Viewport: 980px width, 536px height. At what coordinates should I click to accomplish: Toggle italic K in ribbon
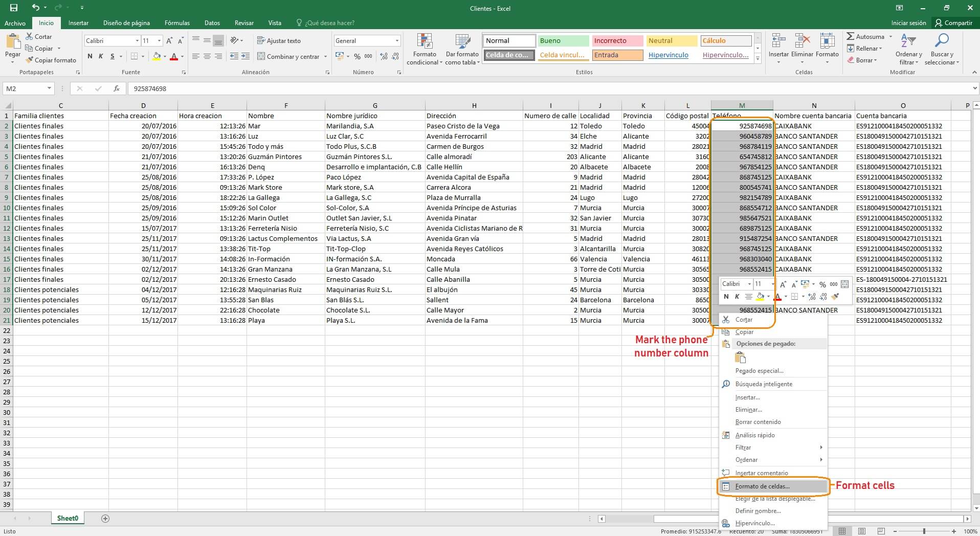point(101,56)
